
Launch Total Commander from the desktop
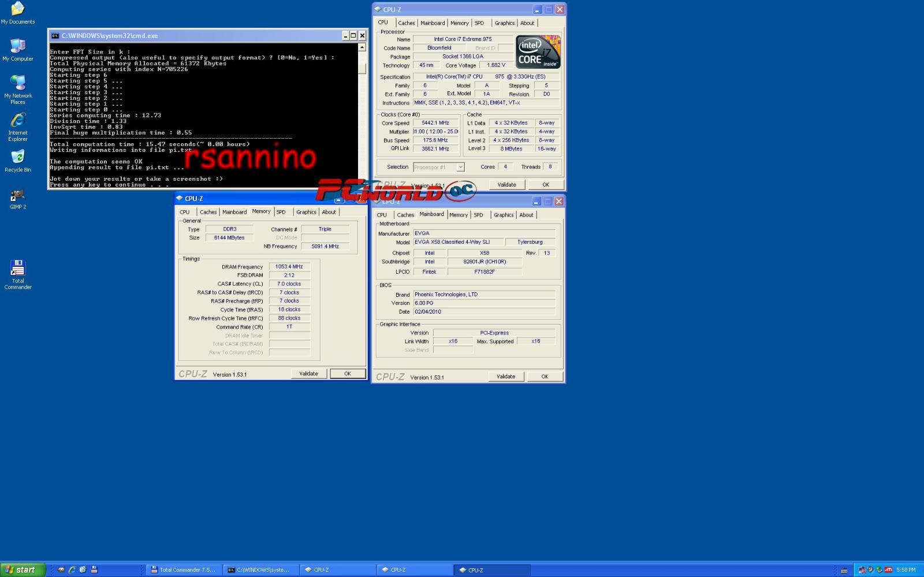(x=18, y=274)
